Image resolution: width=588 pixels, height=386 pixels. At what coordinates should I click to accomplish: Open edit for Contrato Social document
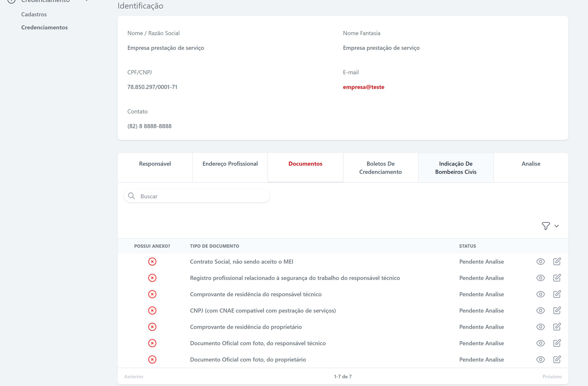pyautogui.click(x=557, y=261)
